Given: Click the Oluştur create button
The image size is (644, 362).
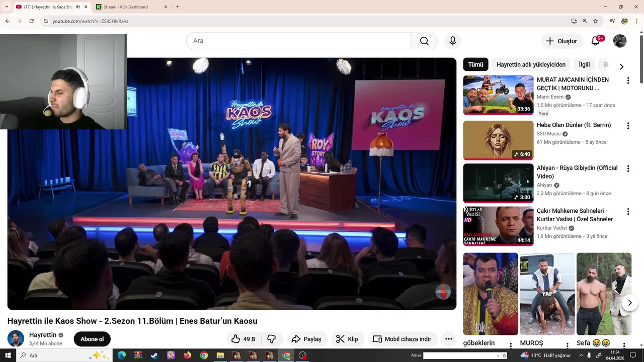Looking at the screenshot, I should (x=562, y=41).
